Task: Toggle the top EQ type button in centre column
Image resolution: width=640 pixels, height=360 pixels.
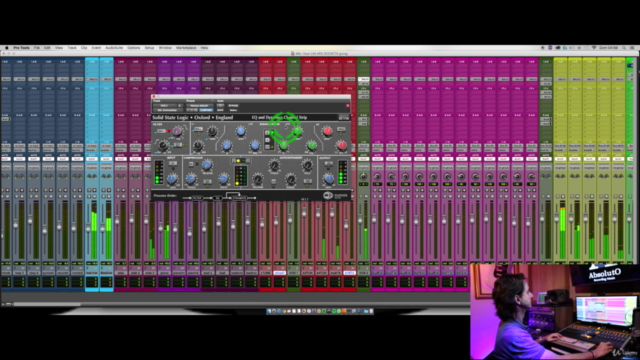Action: pyautogui.click(x=267, y=133)
